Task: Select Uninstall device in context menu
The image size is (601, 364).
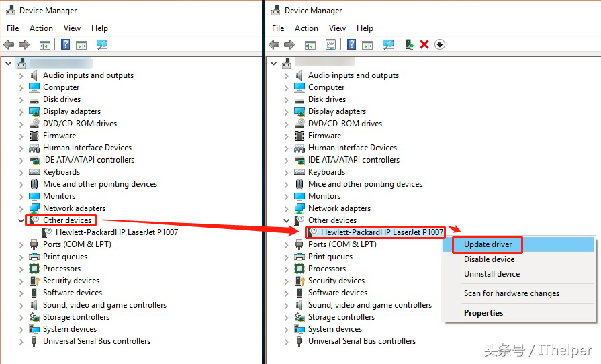Action: pyautogui.click(x=492, y=274)
